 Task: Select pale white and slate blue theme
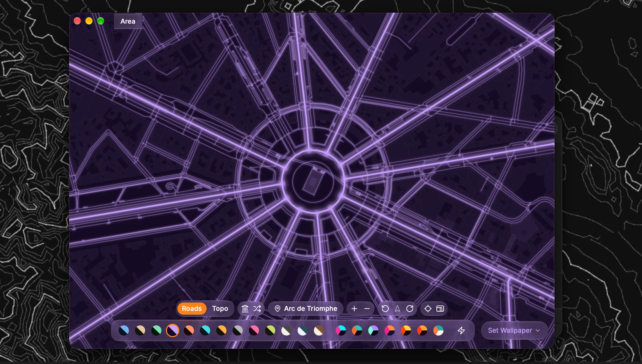pyautogui.click(x=303, y=330)
